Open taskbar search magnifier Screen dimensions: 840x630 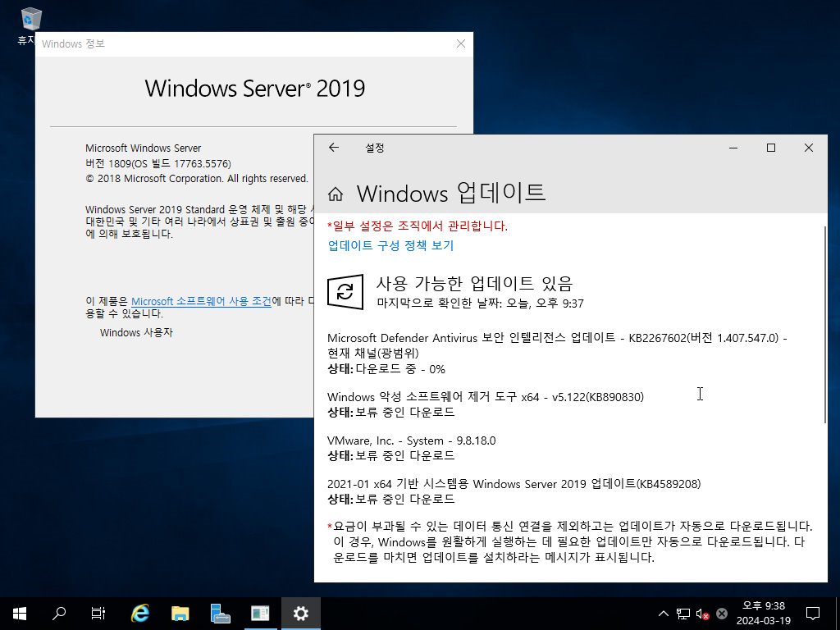coord(58,614)
